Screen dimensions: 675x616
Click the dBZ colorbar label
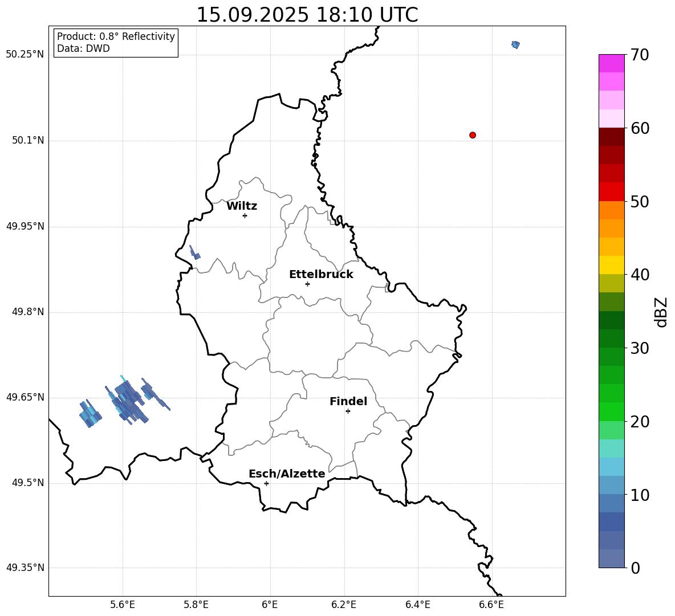(661, 312)
